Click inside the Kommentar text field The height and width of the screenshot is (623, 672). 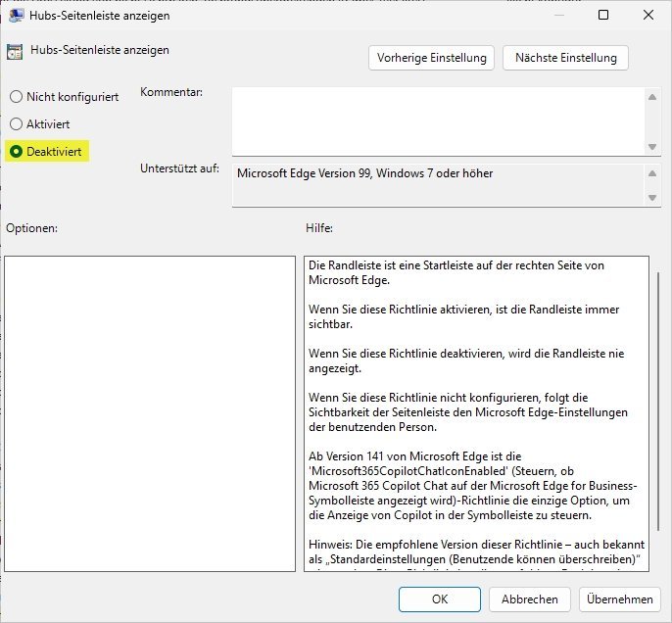[437, 120]
